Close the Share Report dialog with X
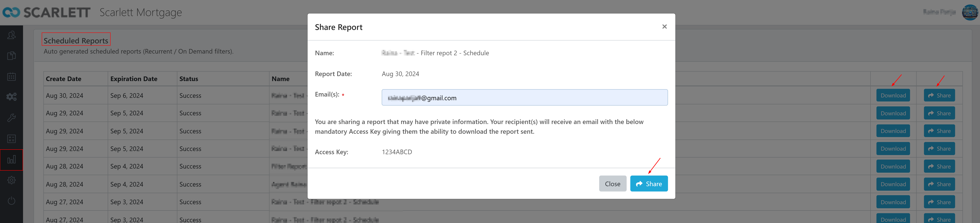The image size is (980, 223). tap(664, 27)
